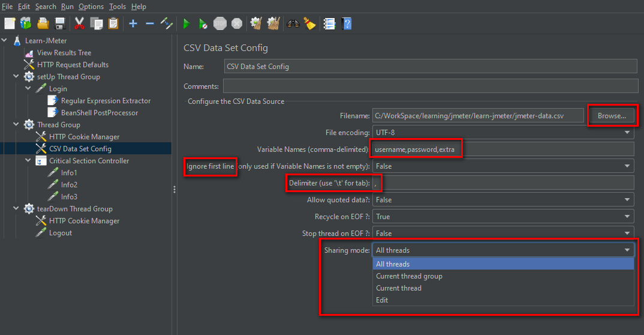The image size is (644, 335).
Task: Collapse the Thread Group node
Action: point(16,124)
